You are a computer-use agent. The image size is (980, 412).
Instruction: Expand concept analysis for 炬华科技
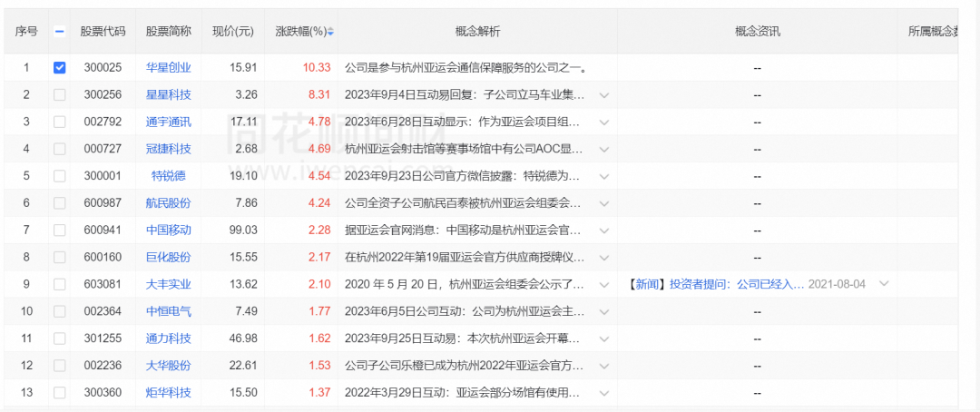pyautogui.click(x=603, y=393)
